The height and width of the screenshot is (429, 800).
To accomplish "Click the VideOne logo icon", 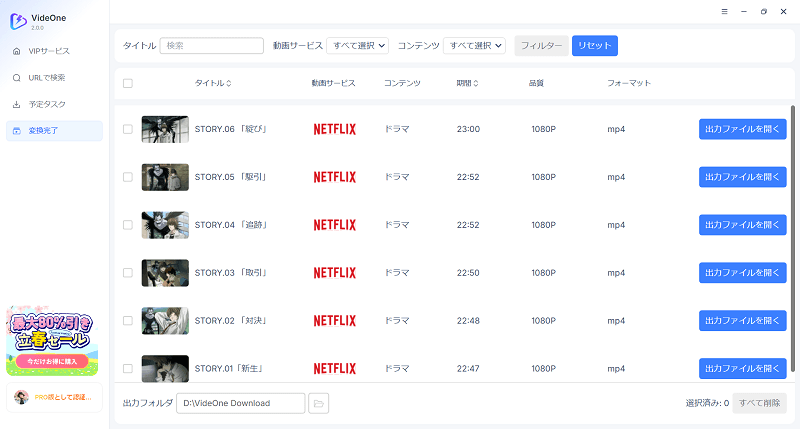I will (x=18, y=21).
